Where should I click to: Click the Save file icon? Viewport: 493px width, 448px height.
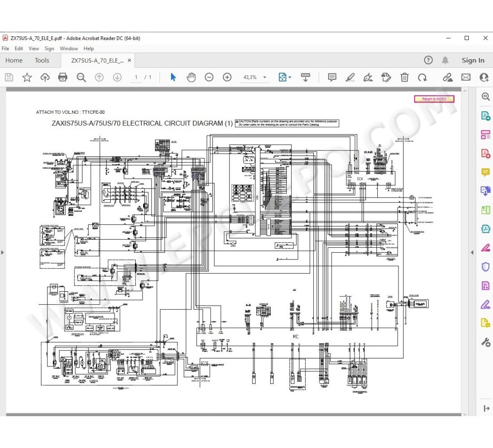[x=9, y=78]
